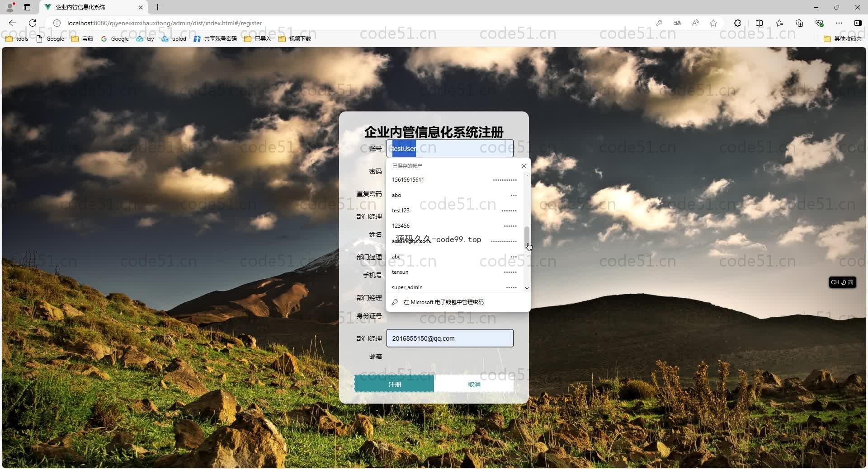Viewport: 868px width, 469px height.
Task: Activate the read aloud icon
Action: tap(695, 23)
